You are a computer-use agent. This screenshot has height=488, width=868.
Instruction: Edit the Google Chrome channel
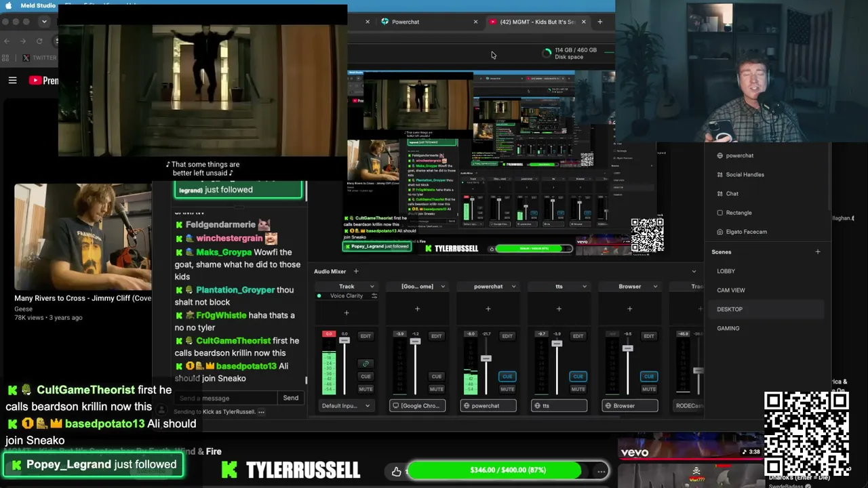(436, 336)
